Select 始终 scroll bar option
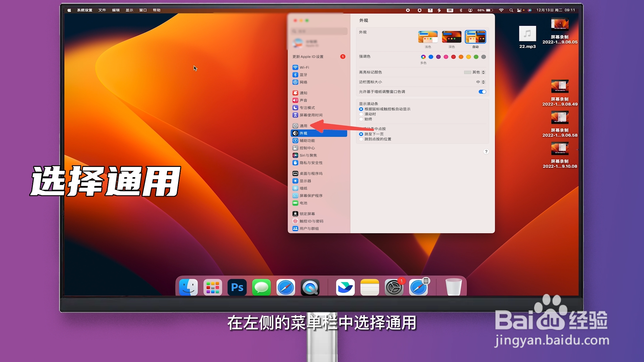The image size is (644, 362). [361, 119]
